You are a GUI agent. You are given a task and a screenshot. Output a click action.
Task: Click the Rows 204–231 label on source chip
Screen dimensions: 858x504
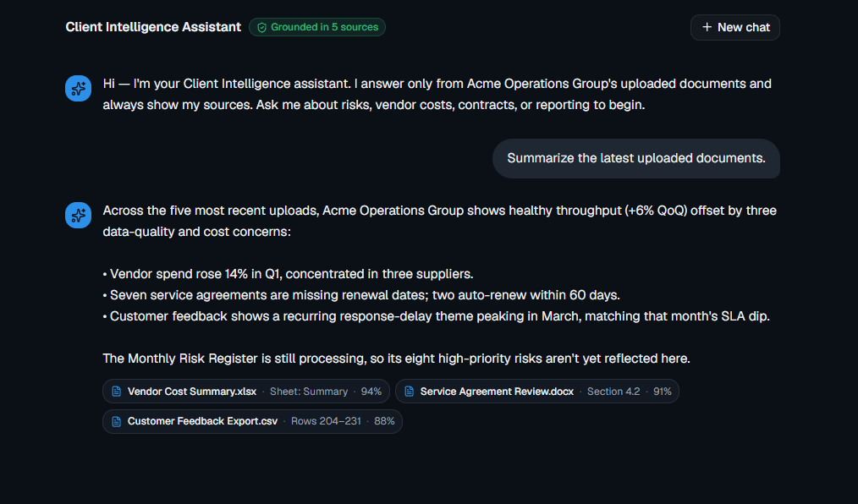pos(326,421)
